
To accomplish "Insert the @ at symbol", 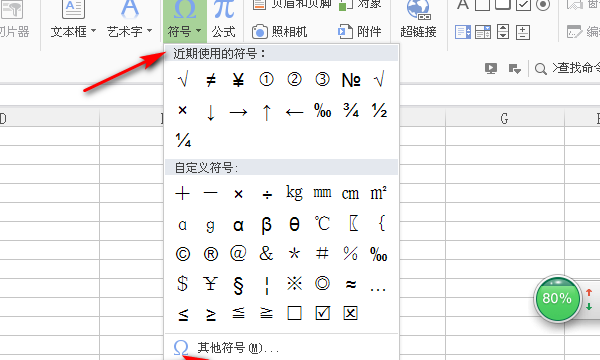I will pos(238,253).
